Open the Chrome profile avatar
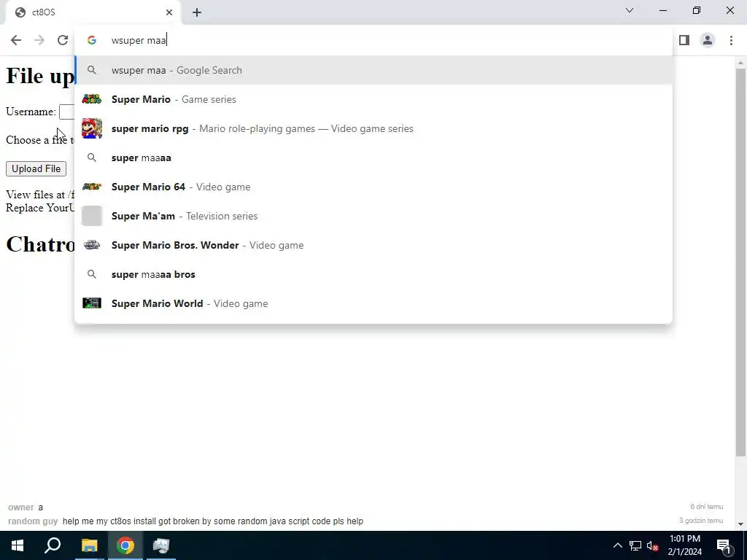 click(x=708, y=40)
